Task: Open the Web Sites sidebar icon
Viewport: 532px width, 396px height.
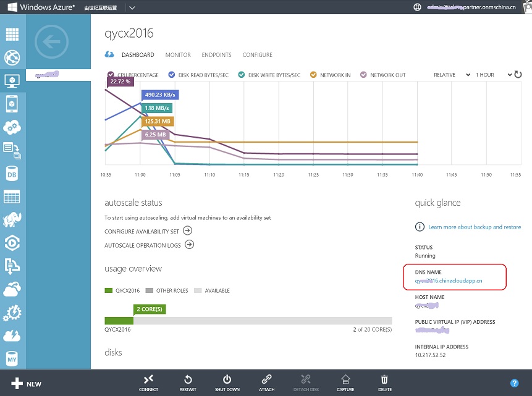Action: (x=12, y=57)
